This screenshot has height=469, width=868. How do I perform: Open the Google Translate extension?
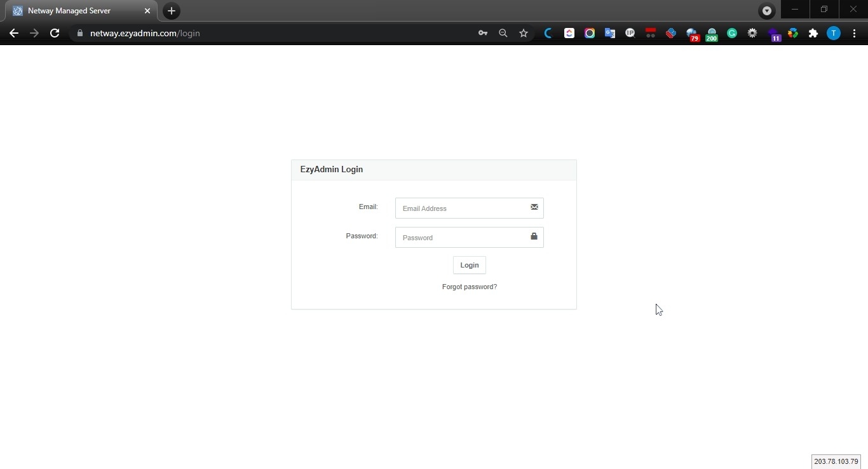point(610,33)
